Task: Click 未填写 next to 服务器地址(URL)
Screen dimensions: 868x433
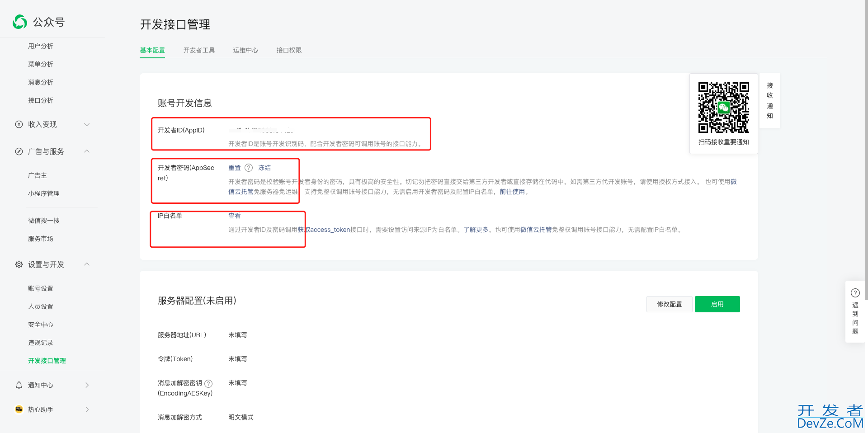Action: pyautogui.click(x=238, y=335)
